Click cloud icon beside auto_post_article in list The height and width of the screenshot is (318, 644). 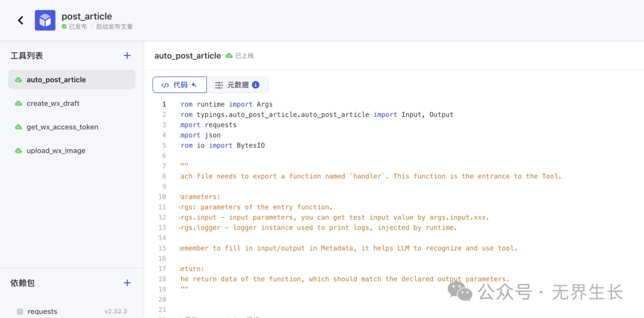[x=18, y=80]
